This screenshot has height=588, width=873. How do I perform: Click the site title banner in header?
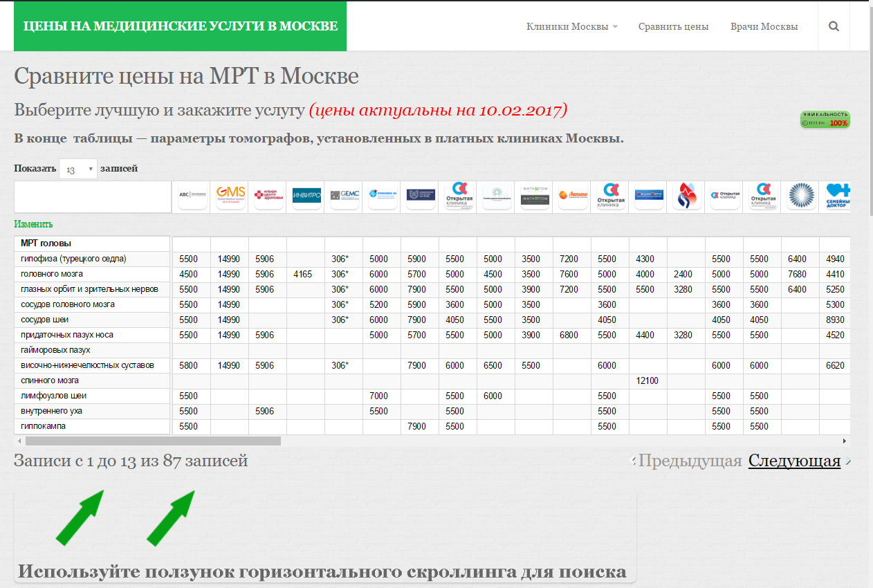click(180, 26)
